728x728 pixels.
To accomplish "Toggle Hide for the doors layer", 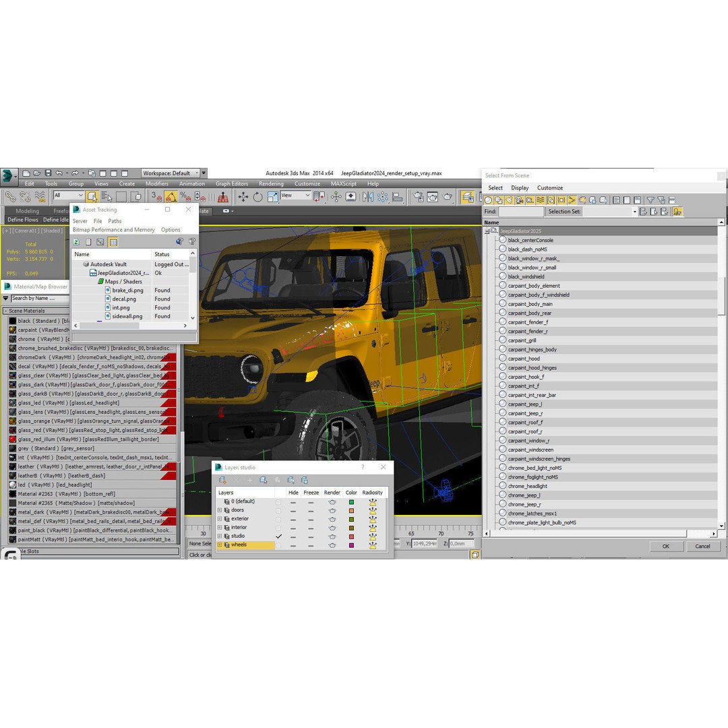I will pos(293,510).
